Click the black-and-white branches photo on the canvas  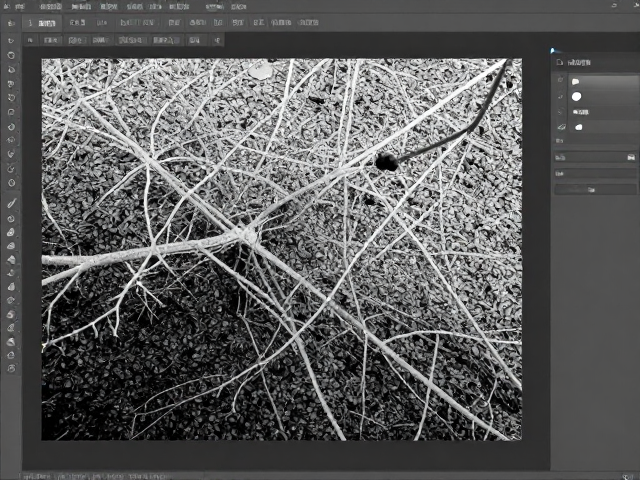(x=282, y=249)
